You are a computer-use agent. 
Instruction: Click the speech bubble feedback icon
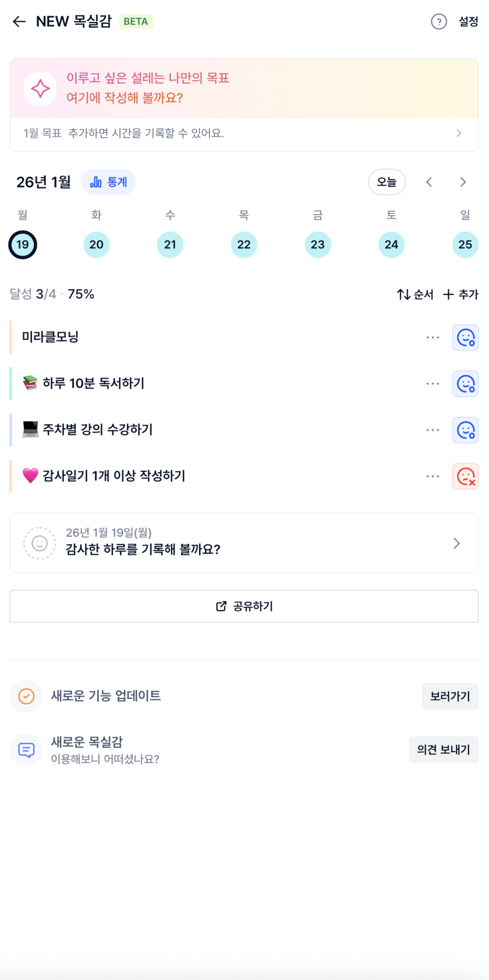(x=27, y=750)
